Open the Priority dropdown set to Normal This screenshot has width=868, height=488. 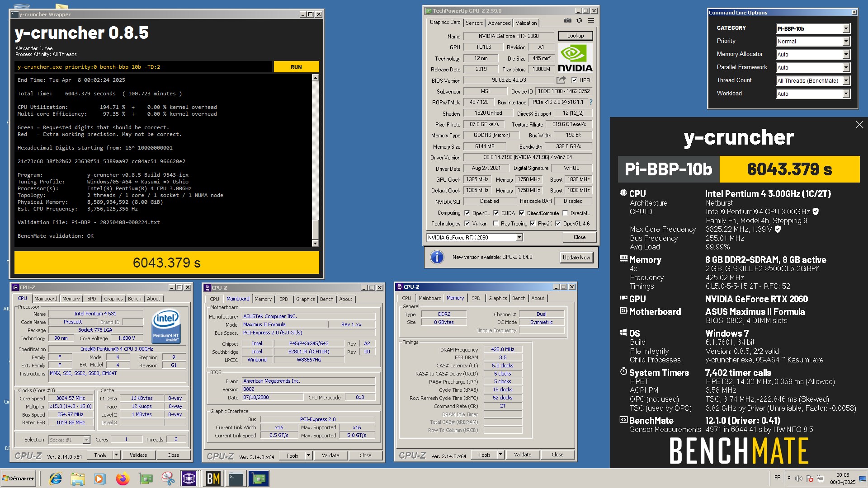click(813, 42)
